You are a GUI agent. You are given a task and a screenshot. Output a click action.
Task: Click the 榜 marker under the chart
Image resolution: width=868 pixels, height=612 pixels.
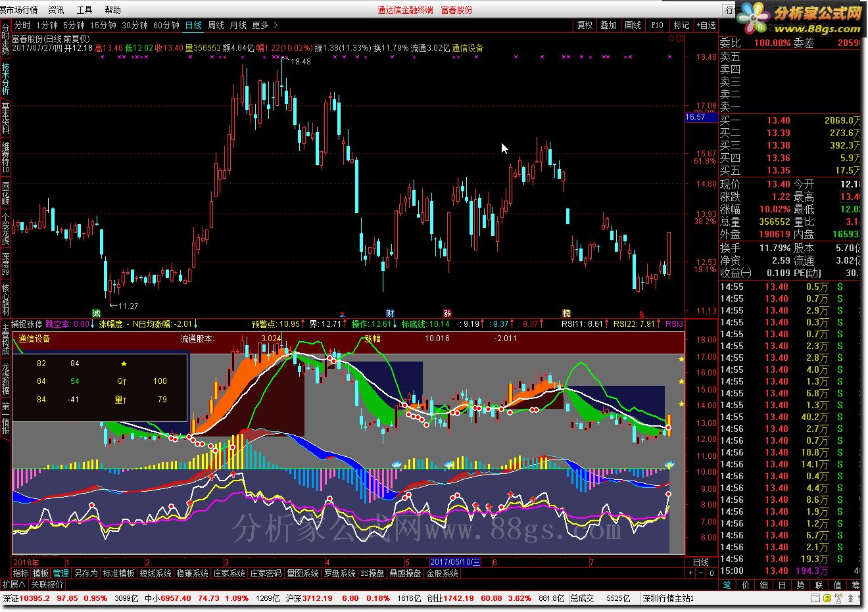tap(567, 313)
